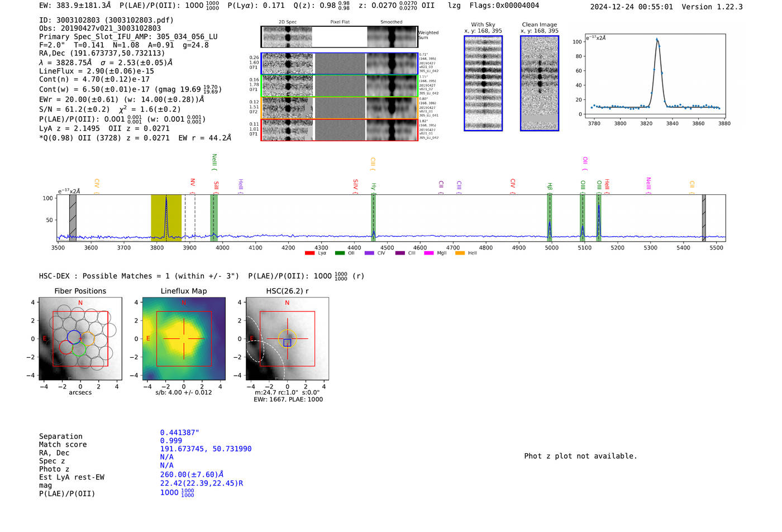Select the red-outlined fiber spectrum row
Image resolution: width=782 pixels, height=532 pixels.
339,130
